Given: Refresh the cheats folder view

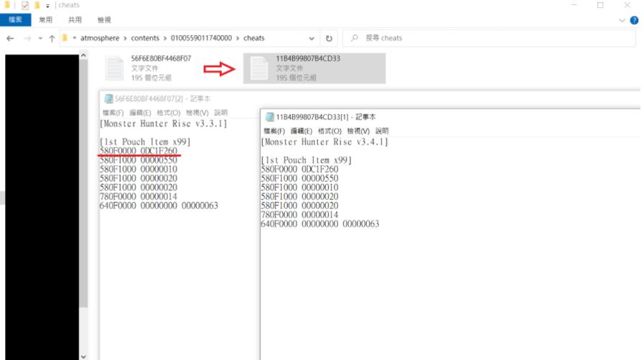Looking at the screenshot, I should point(329,38).
